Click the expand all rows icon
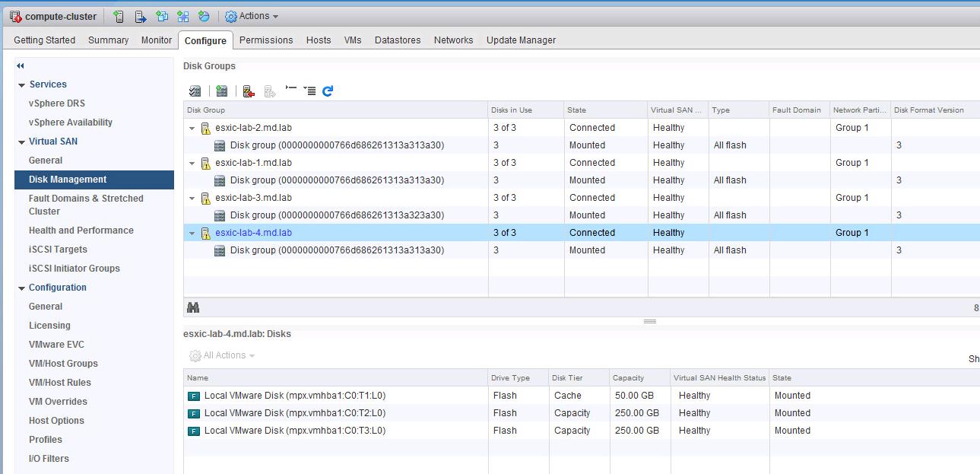The image size is (980, 474). pyautogui.click(x=309, y=91)
